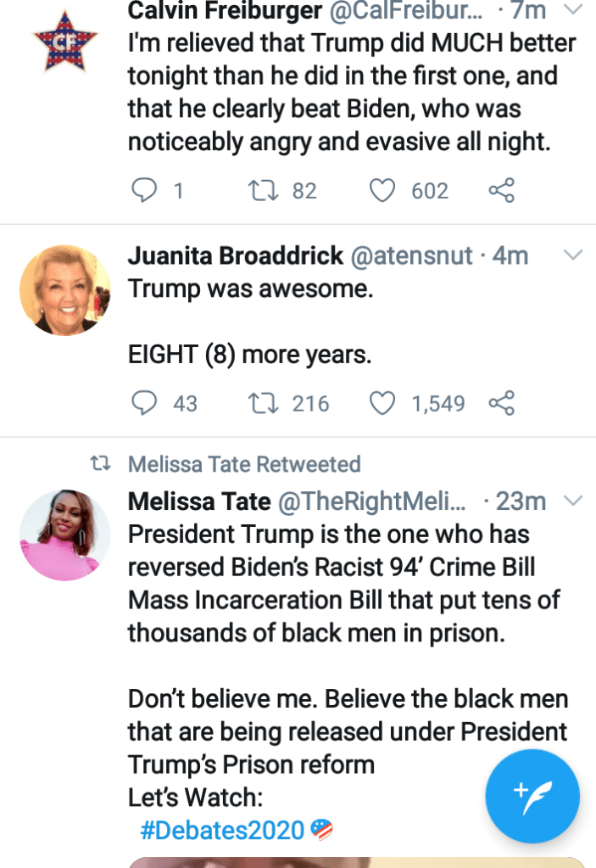Open Melissa Tate's display name
596x868 pixels.
pyautogui.click(x=199, y=501)
